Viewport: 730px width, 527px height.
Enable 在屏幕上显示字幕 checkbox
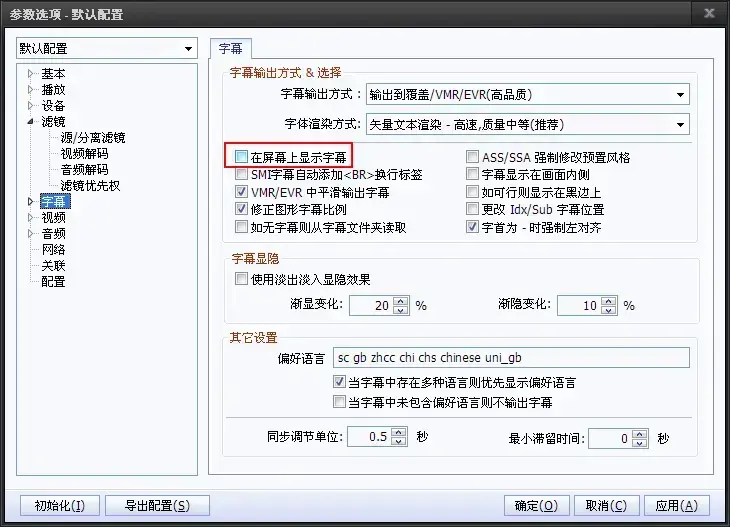coord(241,156)
